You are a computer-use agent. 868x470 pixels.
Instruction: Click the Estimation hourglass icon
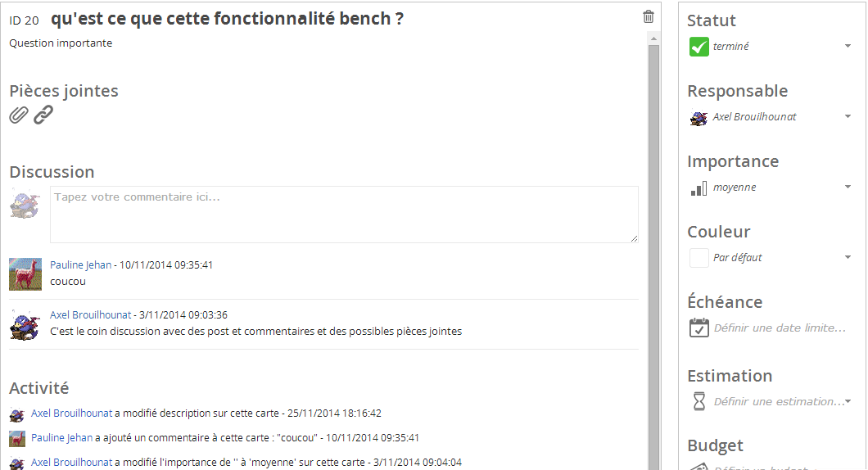pos(699,400)
